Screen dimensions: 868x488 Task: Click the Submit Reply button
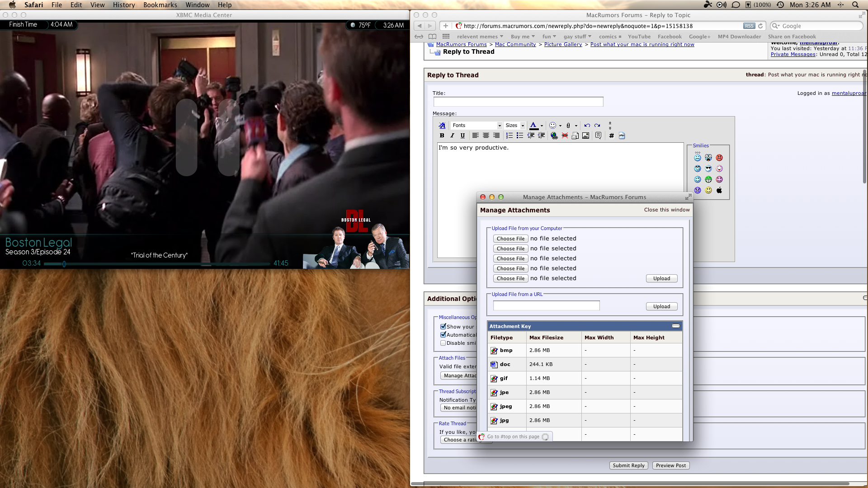click(628, 465)
